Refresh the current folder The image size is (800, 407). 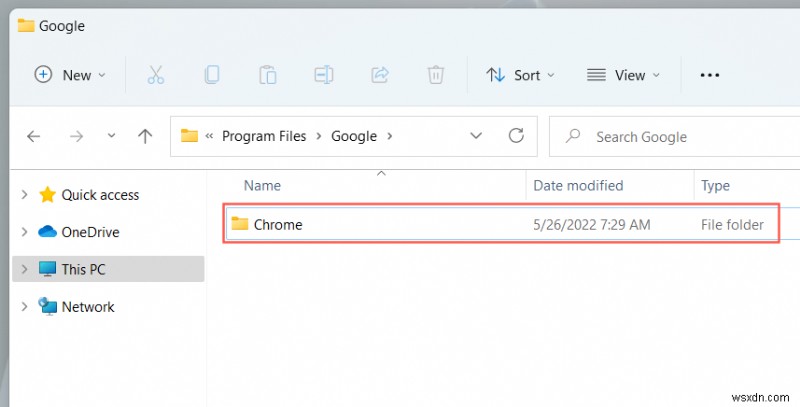(x=516, y=136)
